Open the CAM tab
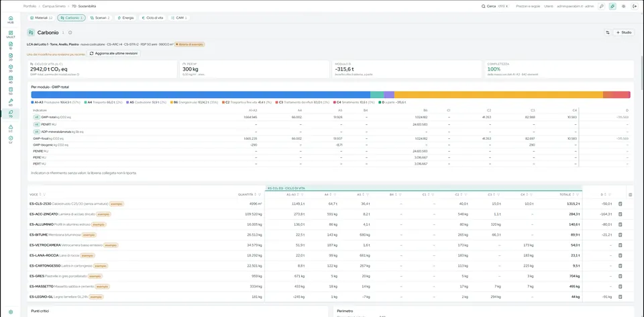This screenshot has height=317, width=644. pyautogui.click(x=179, y=18)
